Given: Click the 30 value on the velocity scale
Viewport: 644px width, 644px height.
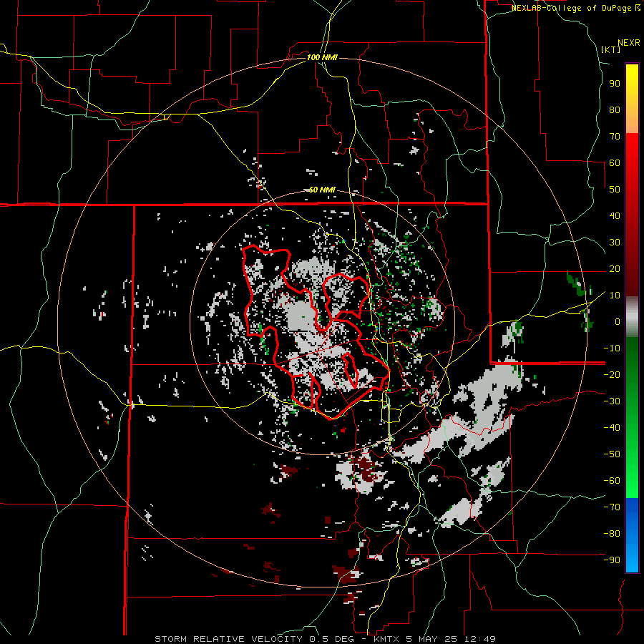Looking at the screenshot, I should tap(615, 243).
